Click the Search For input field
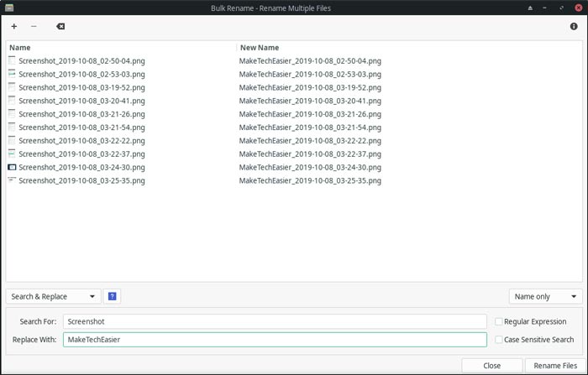The image size is (588, 375). (275, 321)
